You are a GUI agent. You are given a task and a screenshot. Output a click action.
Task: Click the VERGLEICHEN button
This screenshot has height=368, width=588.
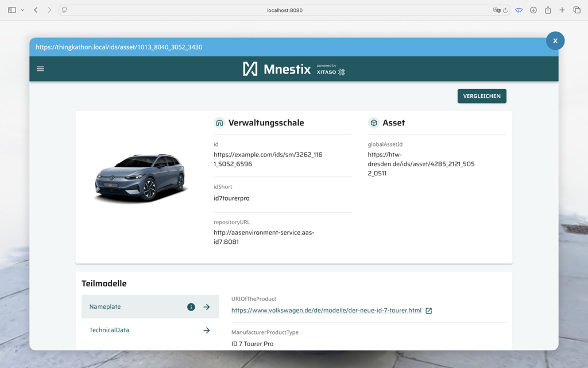[x=482, y=96]
